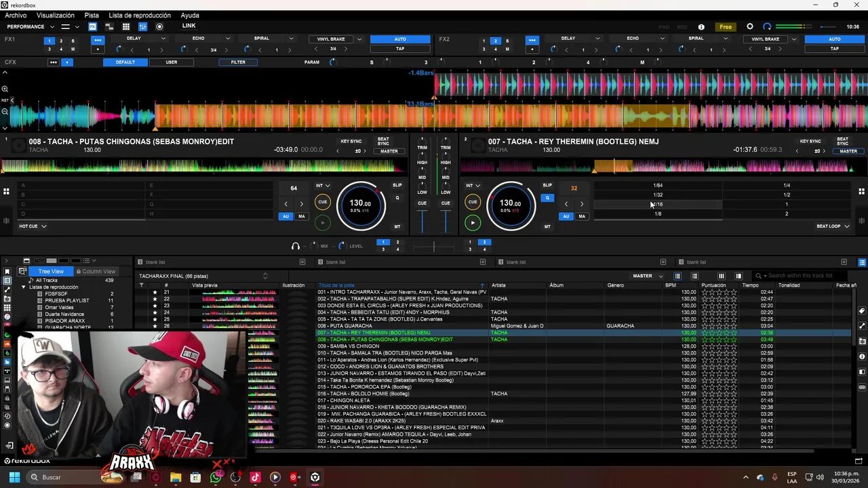Click the CUE button on deck 1
This screenshot has width=868, height=488.
323,202
